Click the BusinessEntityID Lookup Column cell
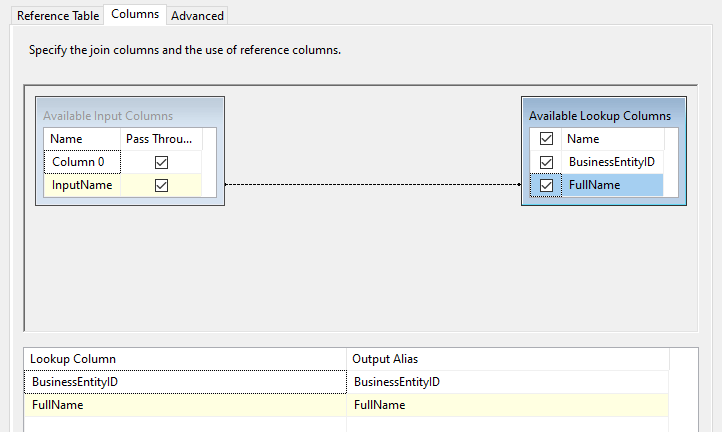Viewport: 722px width, 432px height. point(185,382)
